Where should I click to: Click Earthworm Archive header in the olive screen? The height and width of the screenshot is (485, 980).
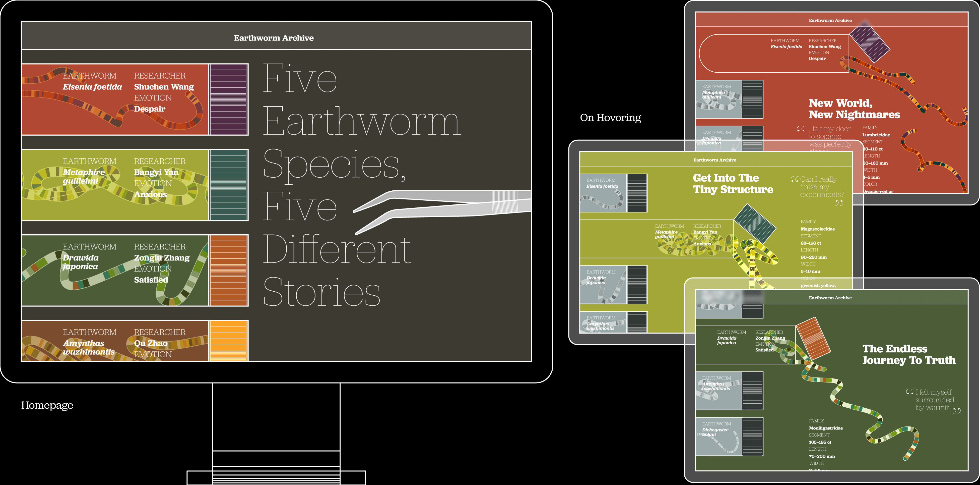pyautogui.click(x=714, y=160)
